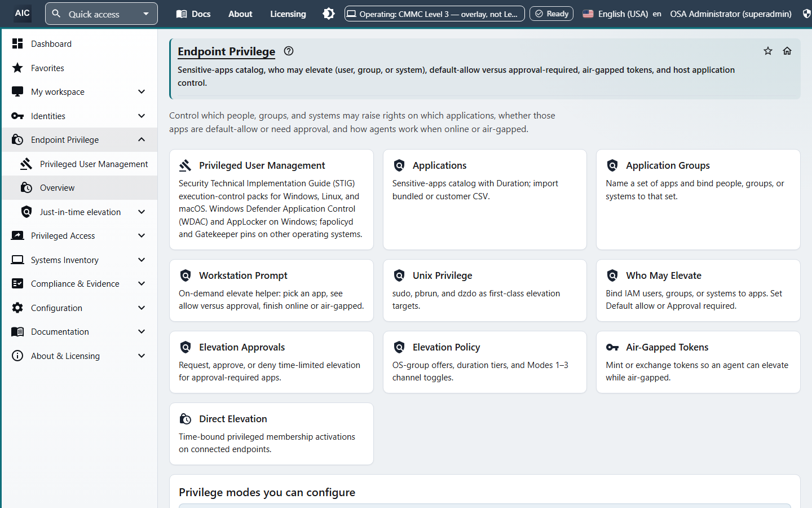Click the Documentation book icon

[x=17, y=331]
